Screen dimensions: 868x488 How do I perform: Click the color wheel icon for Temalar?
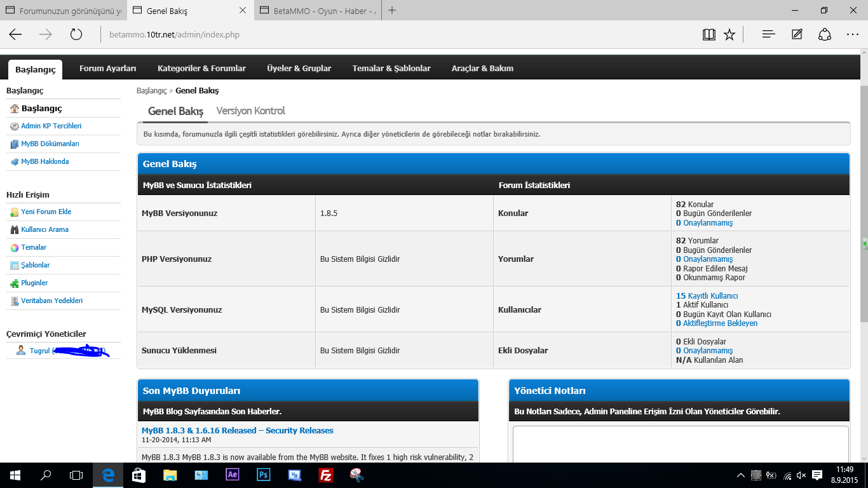[15, 248]
